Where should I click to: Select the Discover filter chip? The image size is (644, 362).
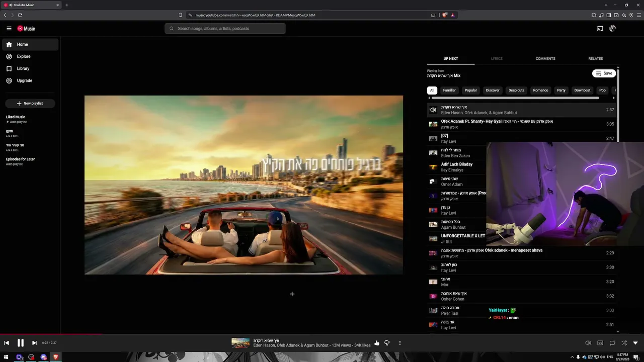pos(493,90)
